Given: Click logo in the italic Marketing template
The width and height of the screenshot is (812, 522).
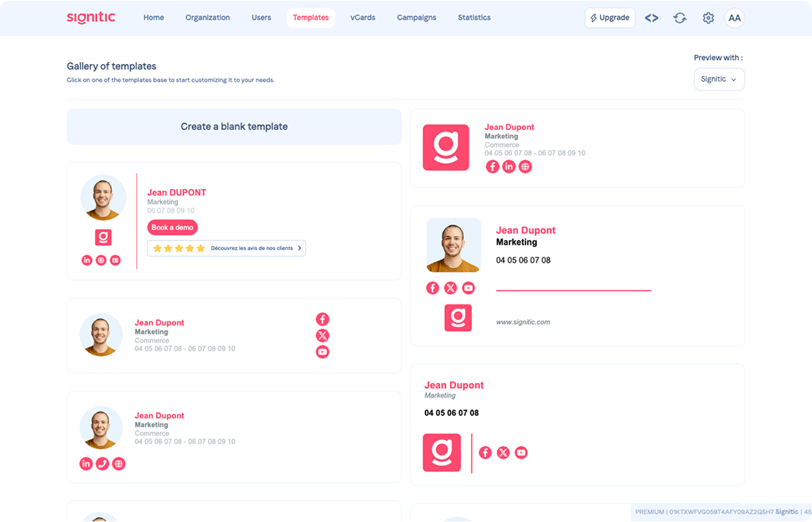Looking at the screenshot, I should coord(441,452).
